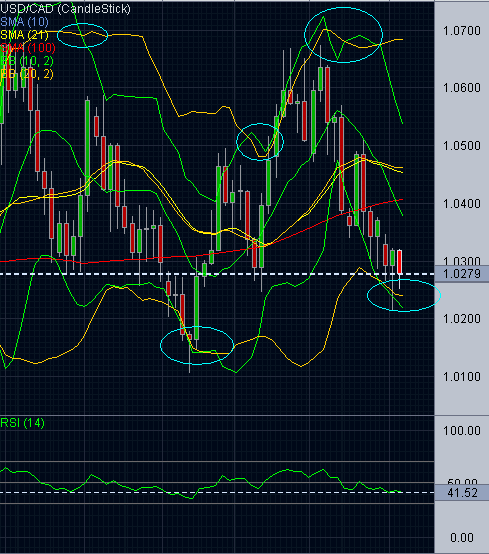Select the RSI (14) indicator label

tap(23, 423)
